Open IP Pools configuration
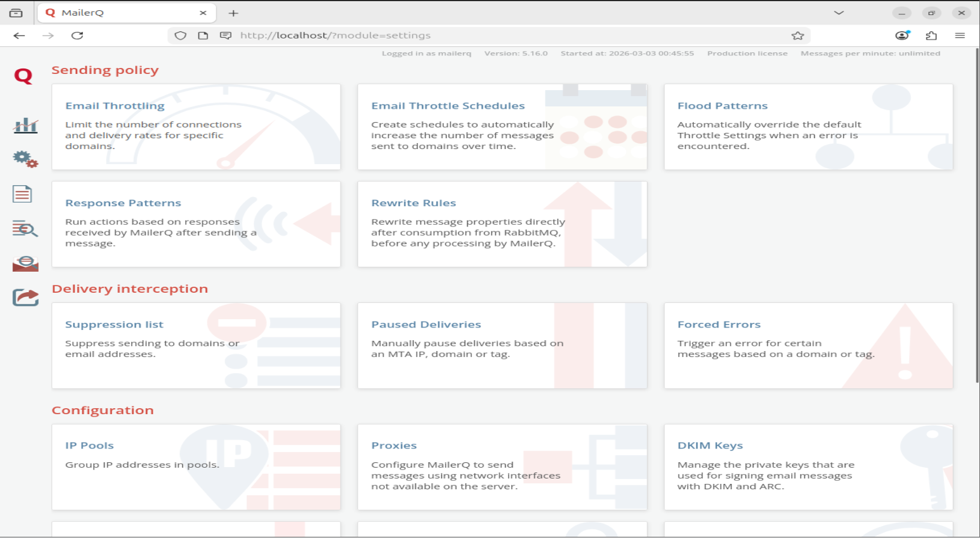980x538 pixels. (196, 467)
